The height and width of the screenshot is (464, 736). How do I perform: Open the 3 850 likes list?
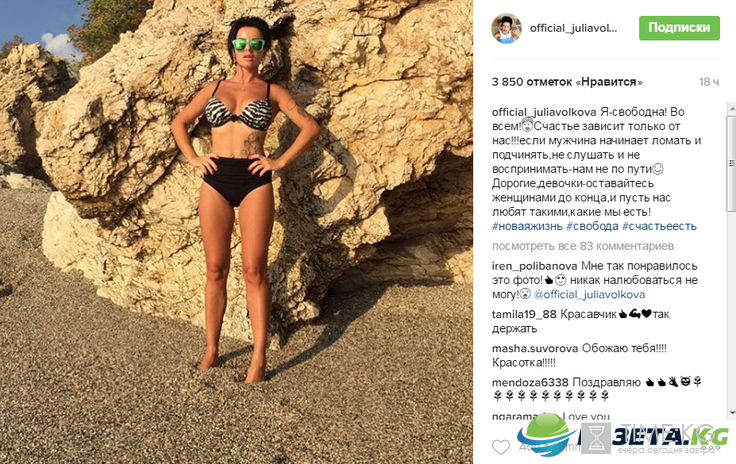pos(567,82)
